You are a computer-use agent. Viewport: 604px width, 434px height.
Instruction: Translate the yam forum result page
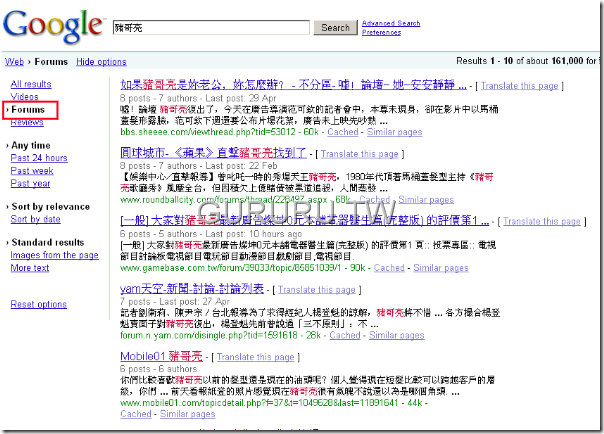(x=317, y=290)
